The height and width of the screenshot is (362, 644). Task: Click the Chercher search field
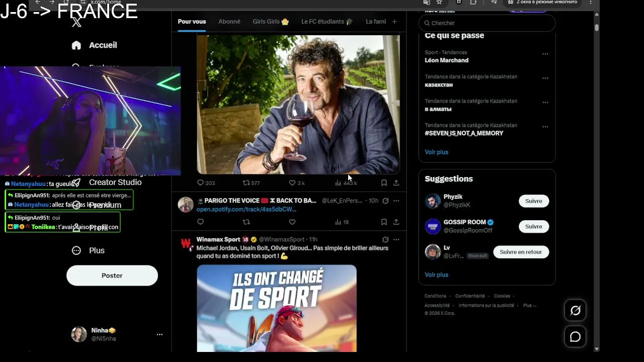(487, 23)
